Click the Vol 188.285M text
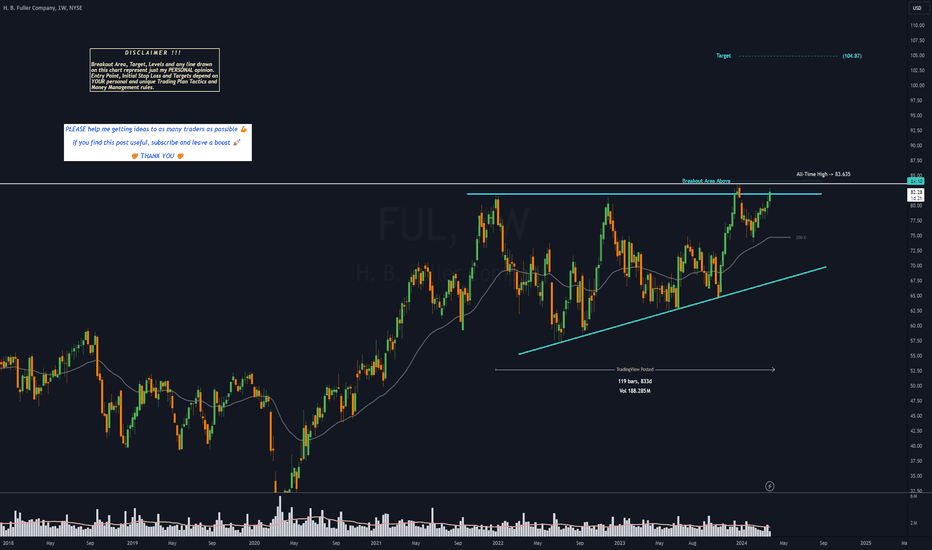Image resolution: width=932 pixels, height=550 pixels. coord(635,391)
